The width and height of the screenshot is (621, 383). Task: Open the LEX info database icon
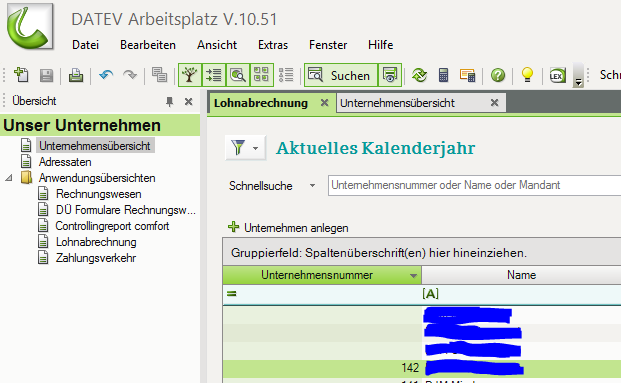tap(557, 75)
